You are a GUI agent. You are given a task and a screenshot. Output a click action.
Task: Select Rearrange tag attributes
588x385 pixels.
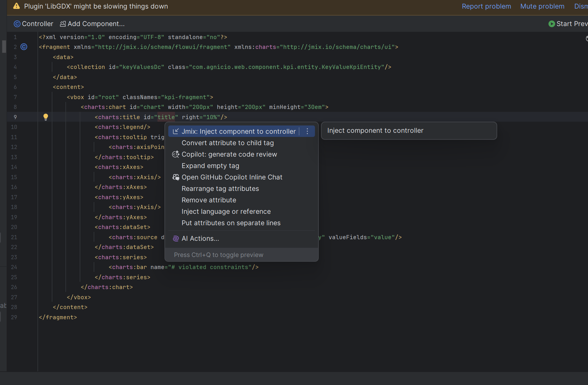tap(220, 189)
